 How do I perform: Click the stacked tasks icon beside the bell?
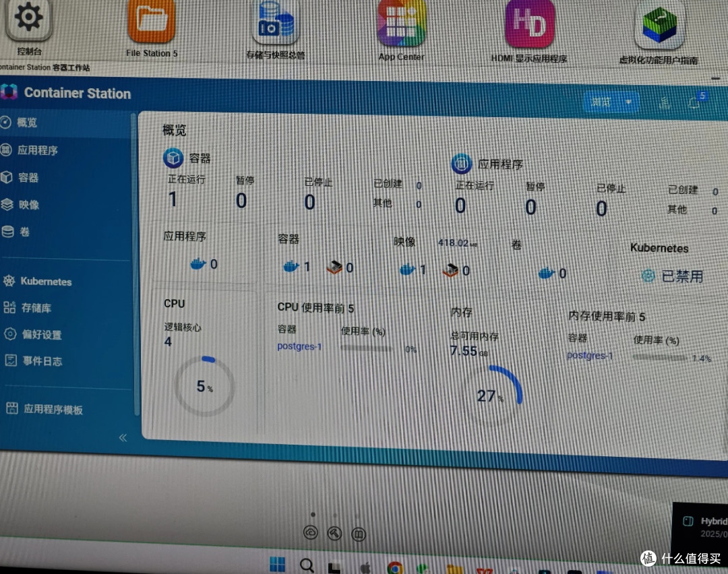pos(665,102)
